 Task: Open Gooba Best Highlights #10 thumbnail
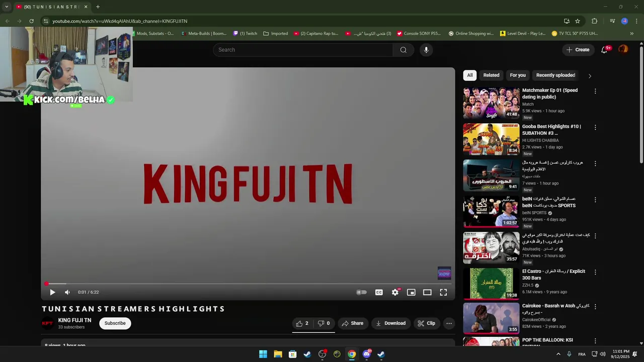(x=492, y=139)
